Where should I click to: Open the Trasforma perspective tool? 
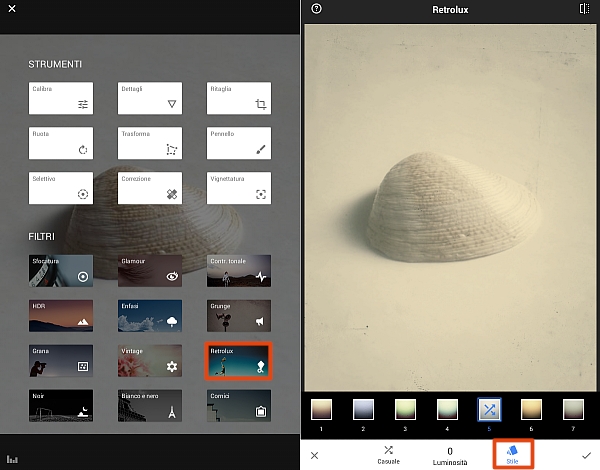(149, 143)
